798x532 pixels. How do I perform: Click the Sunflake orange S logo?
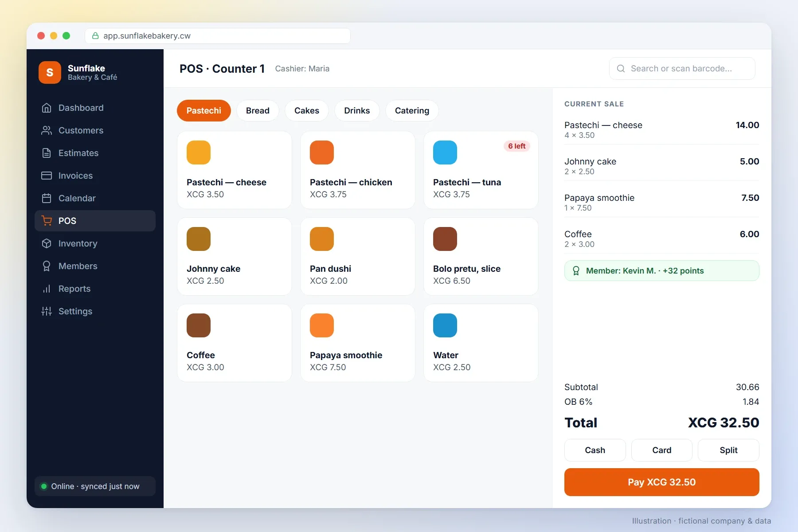50,72
